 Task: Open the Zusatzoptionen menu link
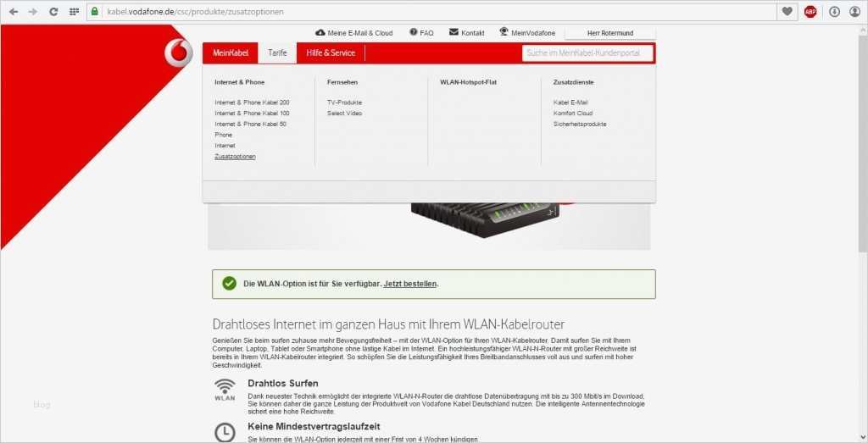coord(236,157)
